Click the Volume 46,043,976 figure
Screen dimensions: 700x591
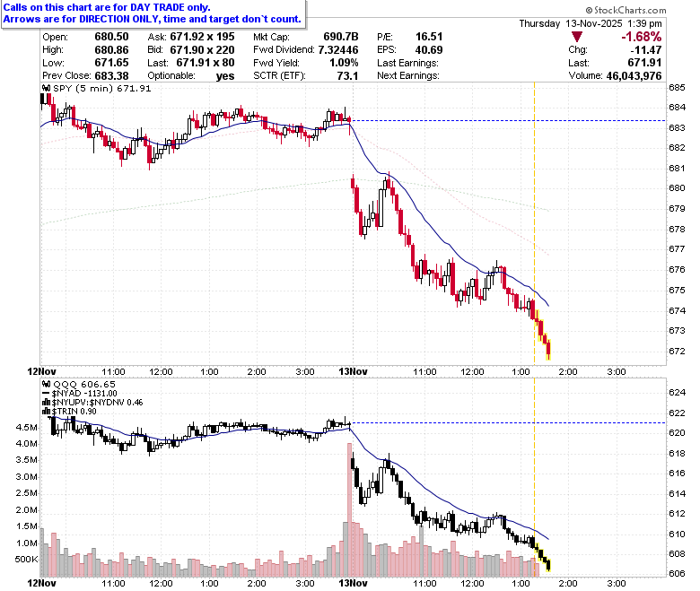click(x=634, y=76)
